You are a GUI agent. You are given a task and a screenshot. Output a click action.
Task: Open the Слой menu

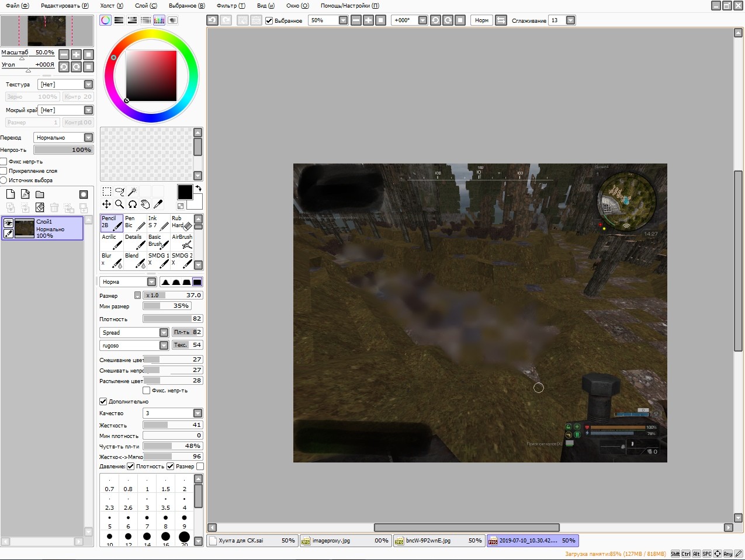pyautogui.click(x=146, y=5)
